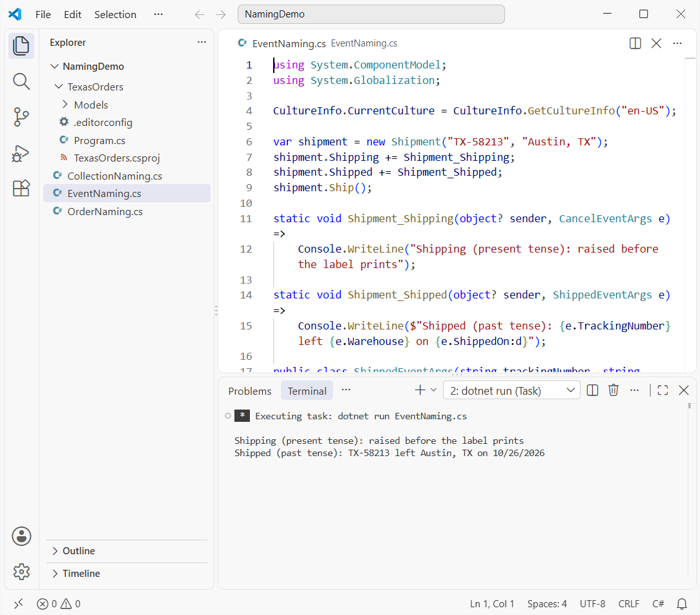Open the Search view
The image size is (700, 615).
point(21,82)
